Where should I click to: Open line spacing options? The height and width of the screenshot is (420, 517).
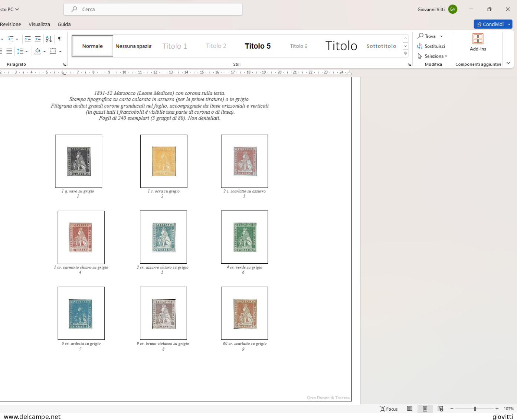pyautogui.click(x=22, y=51)
